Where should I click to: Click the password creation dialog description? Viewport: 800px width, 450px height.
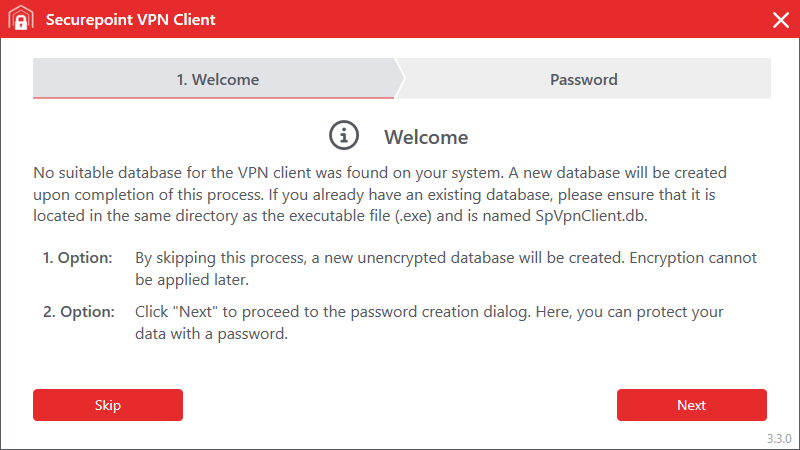click(x=428, y=323)
